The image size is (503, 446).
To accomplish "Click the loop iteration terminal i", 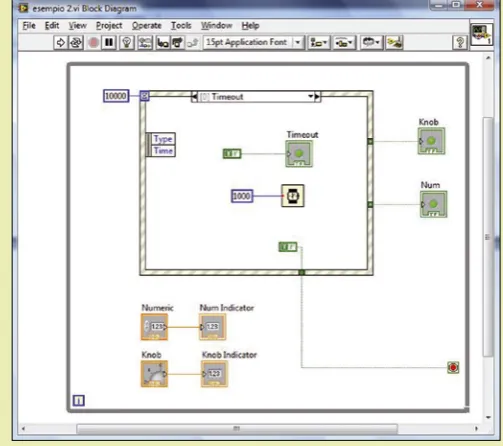I will (x=79, y=400).
